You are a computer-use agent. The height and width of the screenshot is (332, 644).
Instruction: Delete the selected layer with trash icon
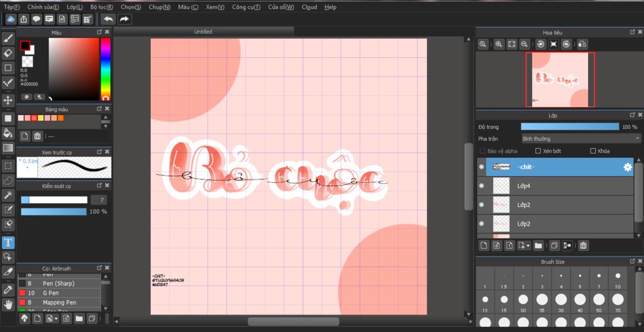tap(583, 246)
